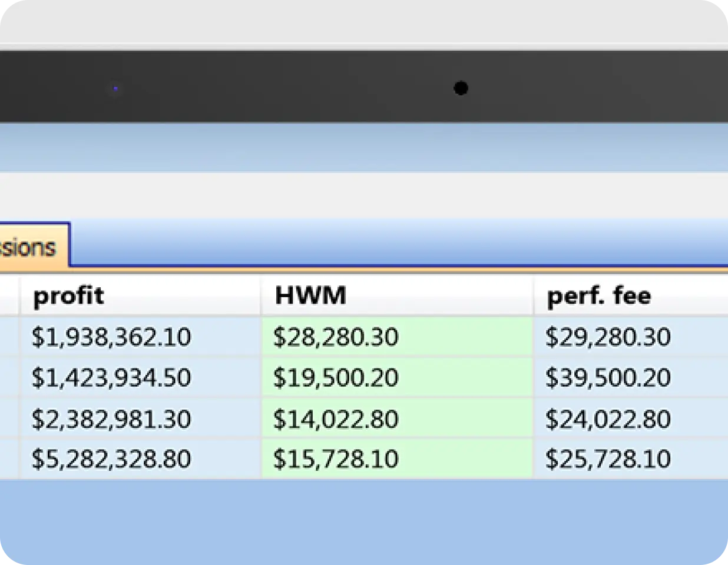The image size is (728, 565).
Task: Click the green HWM cell $19,500.20
Action: (336, 378)
